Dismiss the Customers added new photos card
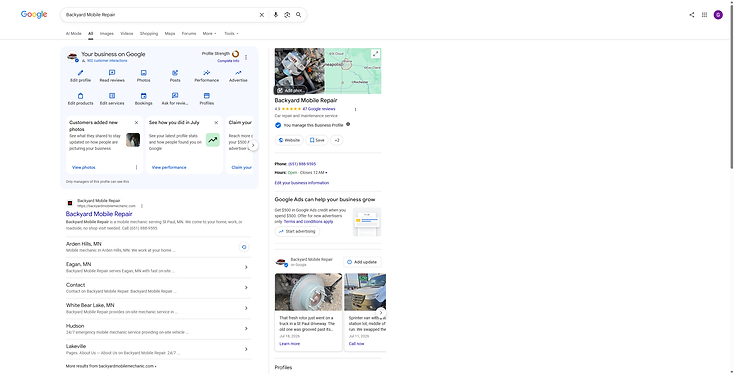The width and height of the screenshot is (734, 374). 136,123
